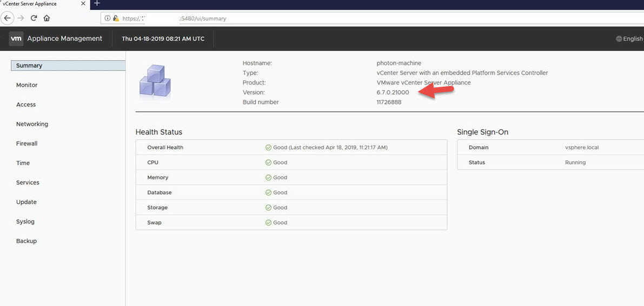Open the Update section
Screen dimensions: 644x306
pyautogui.click(x=26, y=202)
